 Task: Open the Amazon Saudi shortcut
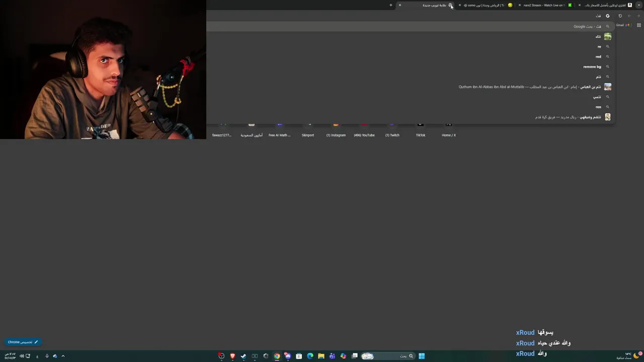pyautogui.click(x=252, y=131)
